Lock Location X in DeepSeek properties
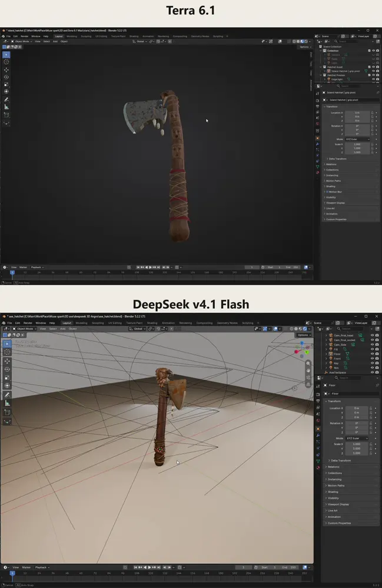Image resolution: width=382 pixels, height=588 pixels. 371,408
